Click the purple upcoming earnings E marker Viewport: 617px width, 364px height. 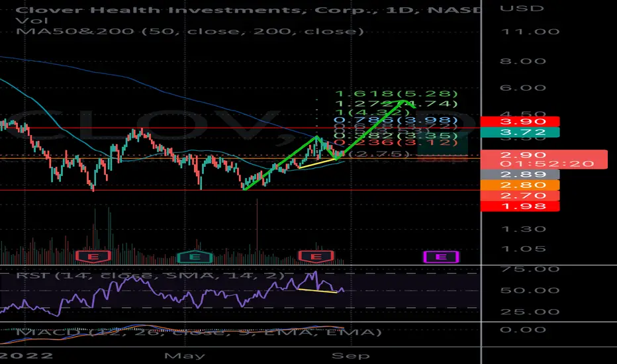coord(441,257)
